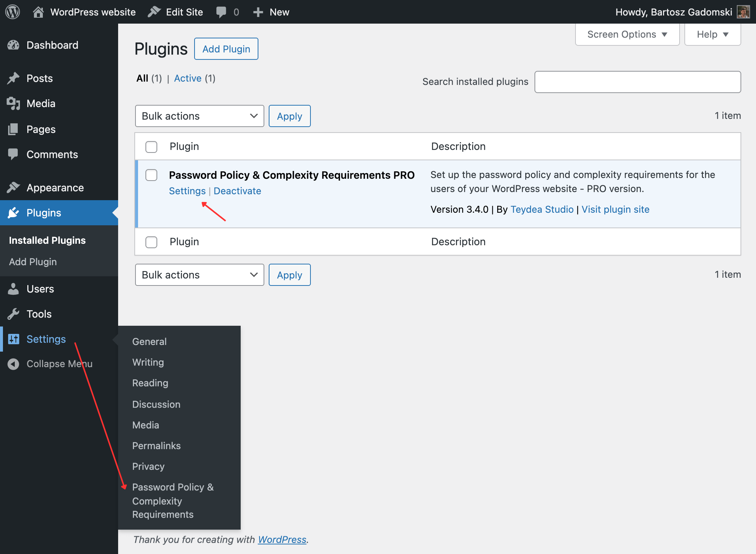Open Media settings from flyout
Image resolution: width=756 pixels, height=554 pixels.
(x=145, y=425)
